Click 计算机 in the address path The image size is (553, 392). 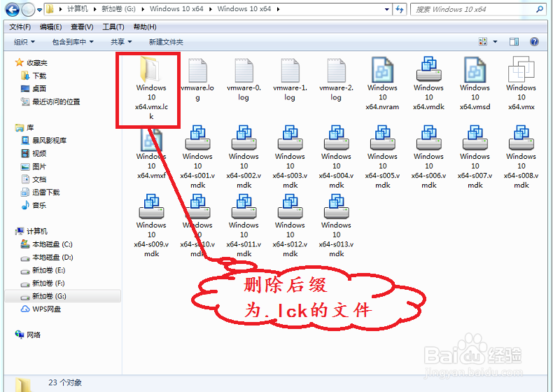(x=77, y=9)
